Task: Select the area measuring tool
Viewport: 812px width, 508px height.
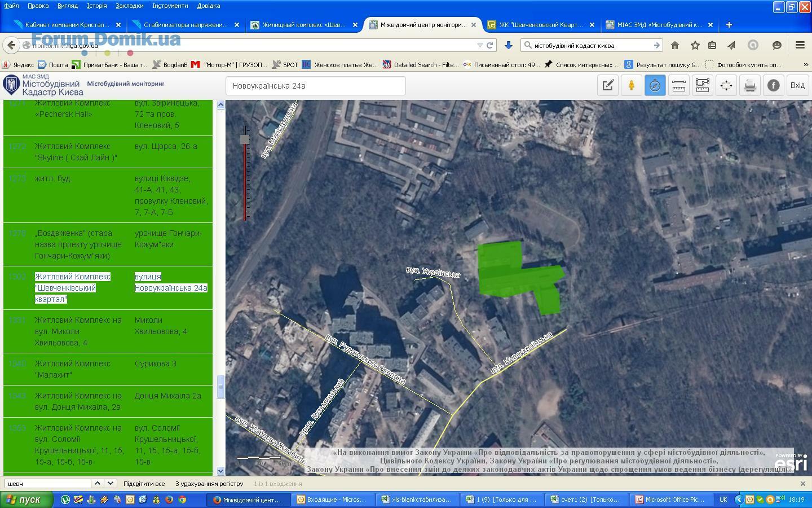Action: pyautogui.click(x=703, y=85)
